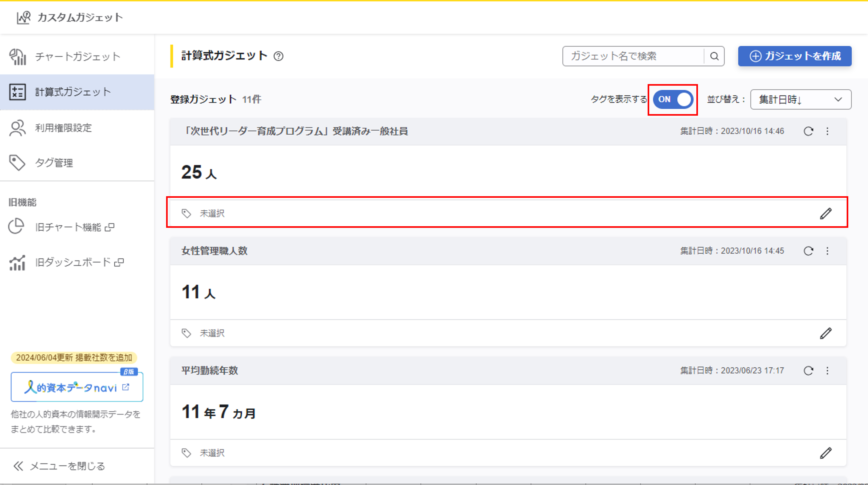868x485 pixels.
Task: Click pencil icon on 女性管理職人数 tag row
Action: click(x=826, y=333)
